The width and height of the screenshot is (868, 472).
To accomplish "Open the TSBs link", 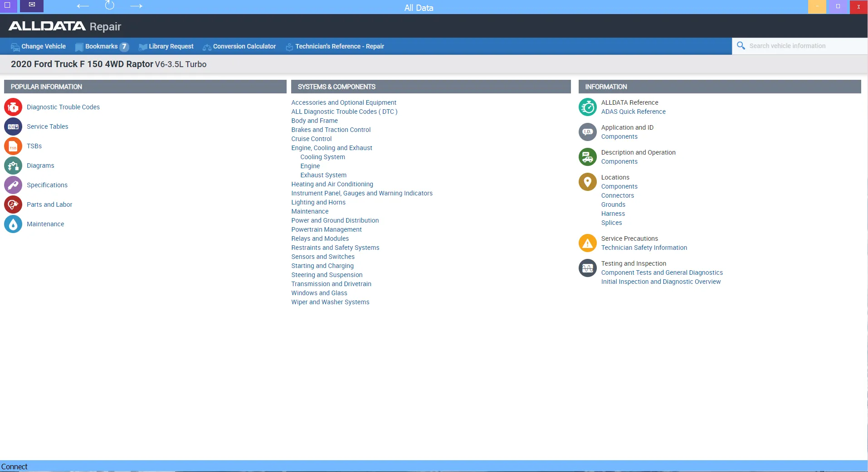I will pyautogui.click(x=34, y=146).
